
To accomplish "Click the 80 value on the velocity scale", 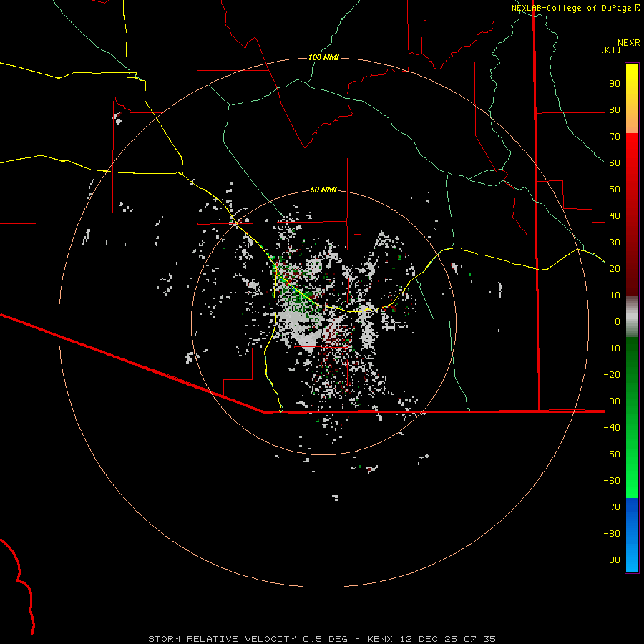I will [615, 110].
